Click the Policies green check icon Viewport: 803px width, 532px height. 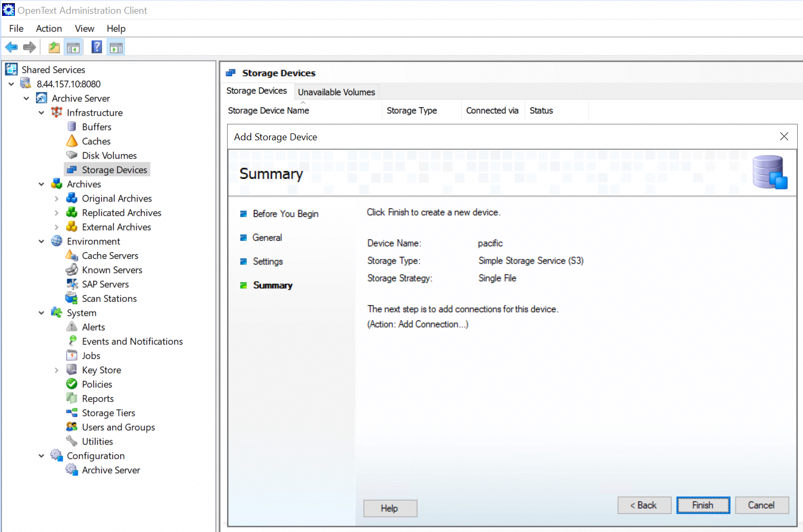(x=71, y=384)
